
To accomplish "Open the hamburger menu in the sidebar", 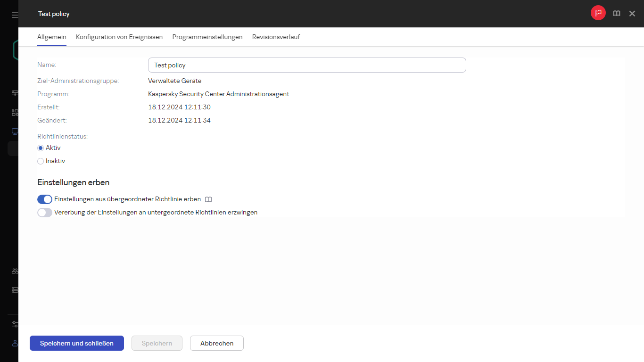I will (15, 15).
